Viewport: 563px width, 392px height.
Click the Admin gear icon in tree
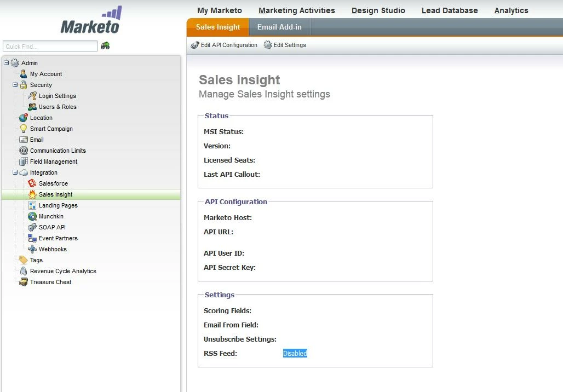pos(15,63)
